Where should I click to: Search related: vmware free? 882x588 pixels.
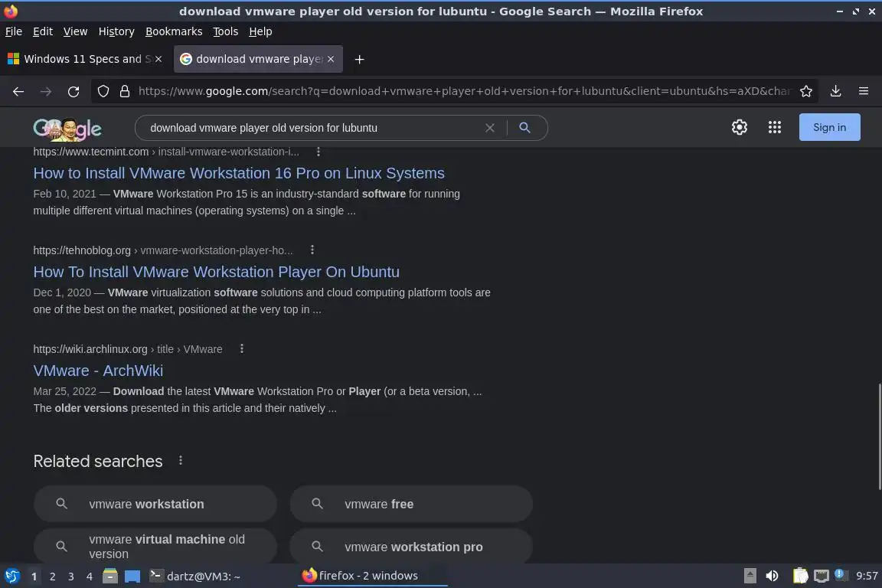[x=411, y=504]
